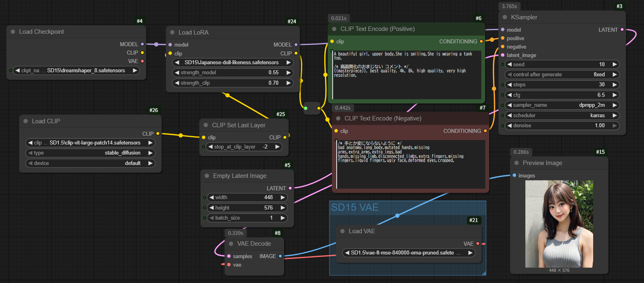The width and height of the screenshot is (644, 283).
Task: Open the scheduler karras dropdown
Action: click(x=561, y=116)
